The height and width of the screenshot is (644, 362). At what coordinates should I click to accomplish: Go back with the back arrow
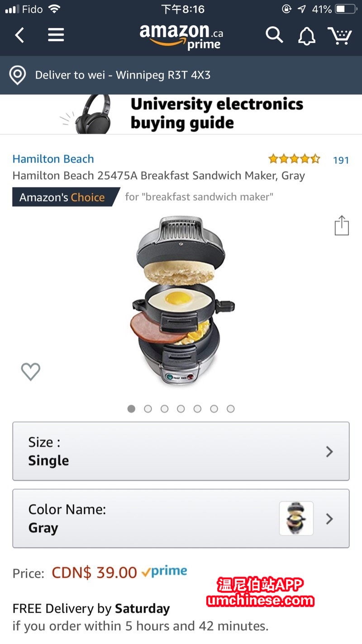point(19,35)
